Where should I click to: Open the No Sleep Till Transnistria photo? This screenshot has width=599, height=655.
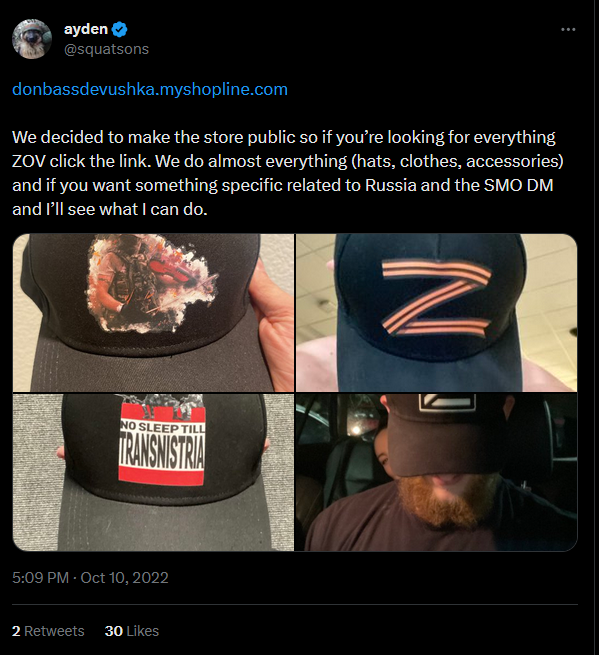(x=153, y=472)
